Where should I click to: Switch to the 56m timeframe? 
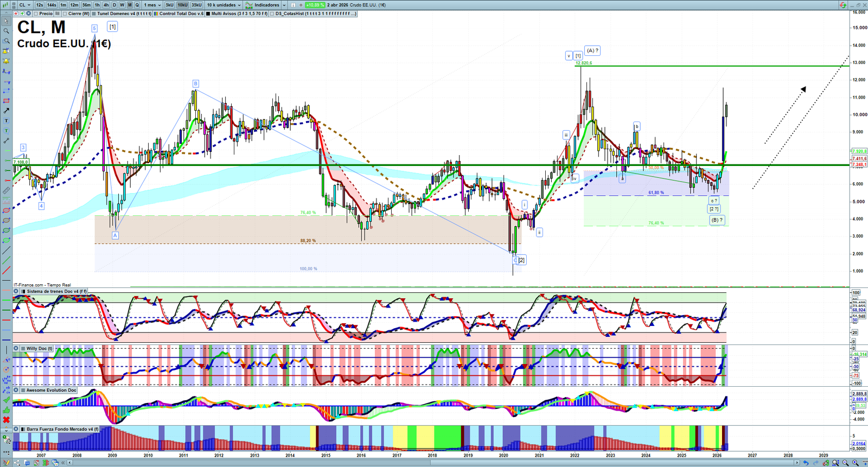tap(86, 5)
